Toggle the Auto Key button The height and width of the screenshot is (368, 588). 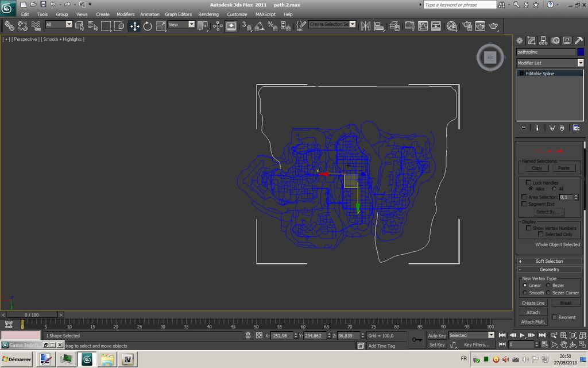coord(437,335)
